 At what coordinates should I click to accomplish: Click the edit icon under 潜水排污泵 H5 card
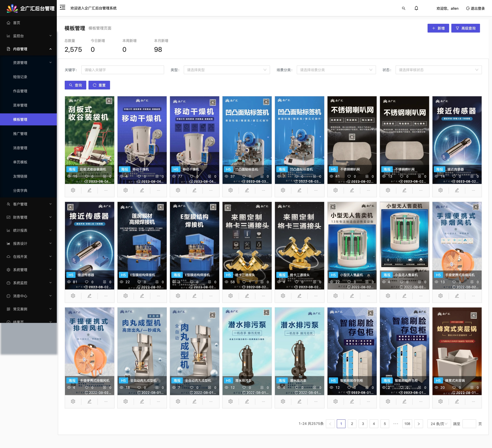pyautogui.click(x=247, y=401)
